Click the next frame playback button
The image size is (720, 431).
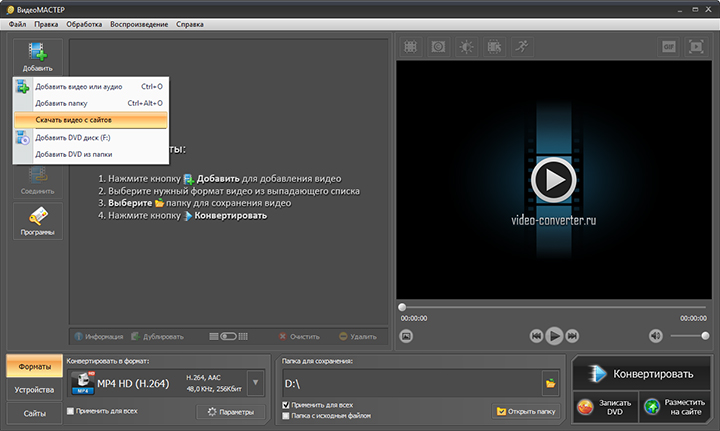(x=572, y=336)
